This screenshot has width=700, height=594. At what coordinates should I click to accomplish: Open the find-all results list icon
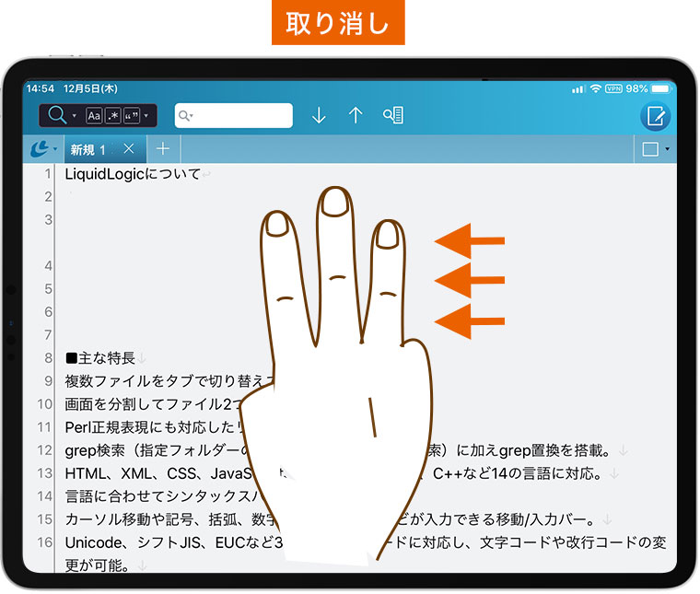point(393,115)
